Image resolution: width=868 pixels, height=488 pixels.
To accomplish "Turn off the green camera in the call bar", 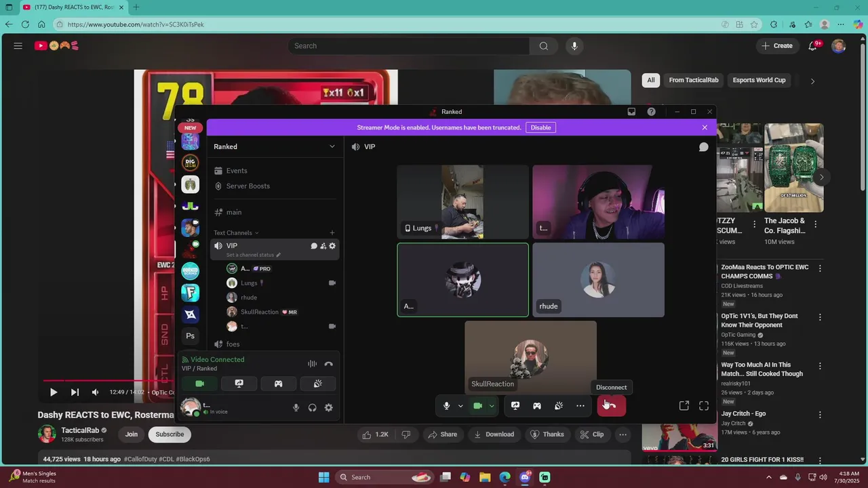I will click(477, 406).
